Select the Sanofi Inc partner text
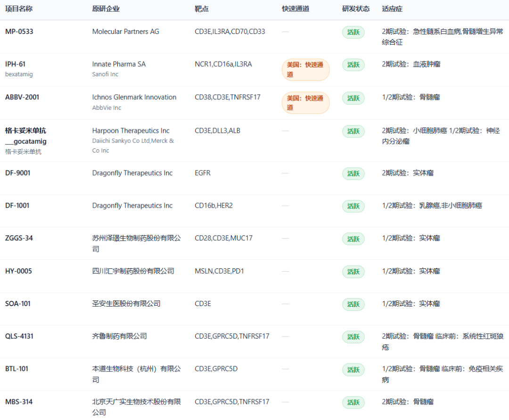 click(x=105, y=74)
